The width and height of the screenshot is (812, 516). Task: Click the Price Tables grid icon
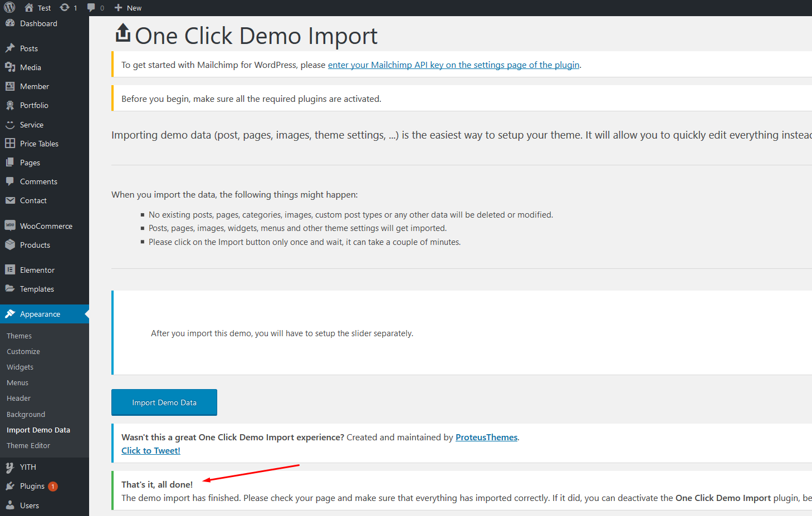(10, 143)
